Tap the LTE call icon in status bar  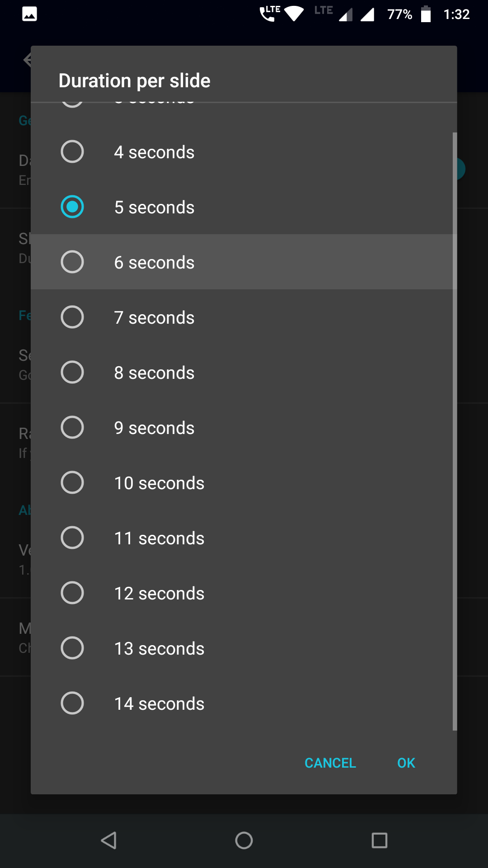click(x=270, y=14)
